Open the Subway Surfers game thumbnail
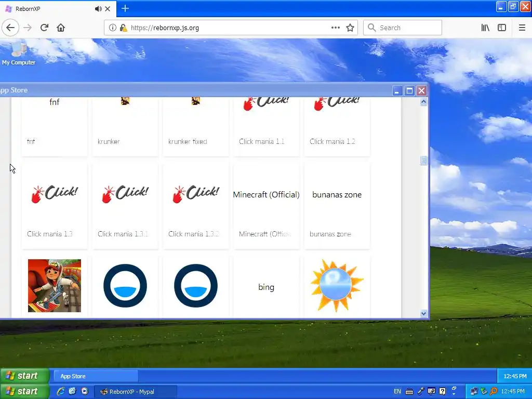This screenshot has height=399, width=532. click(54, 286)
